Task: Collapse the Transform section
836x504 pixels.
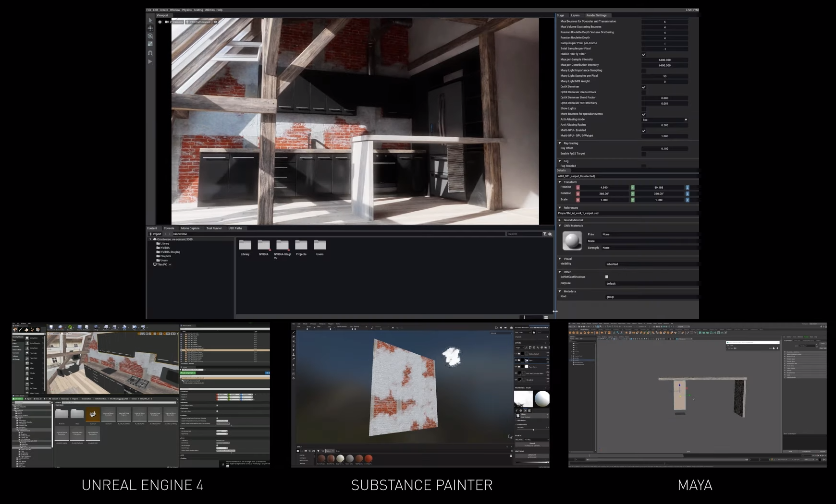Action: coord(560,182)
